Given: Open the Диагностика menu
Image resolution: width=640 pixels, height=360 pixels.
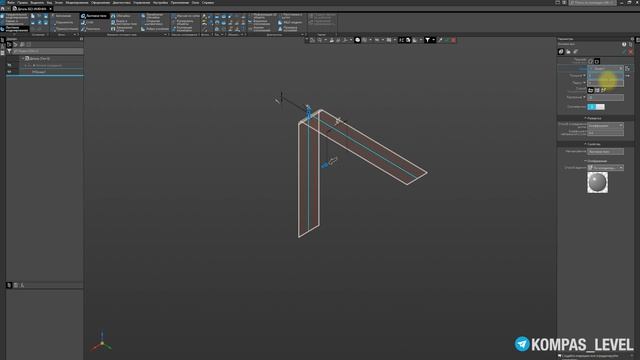Looking at the screenshot, I should [122, 2].
